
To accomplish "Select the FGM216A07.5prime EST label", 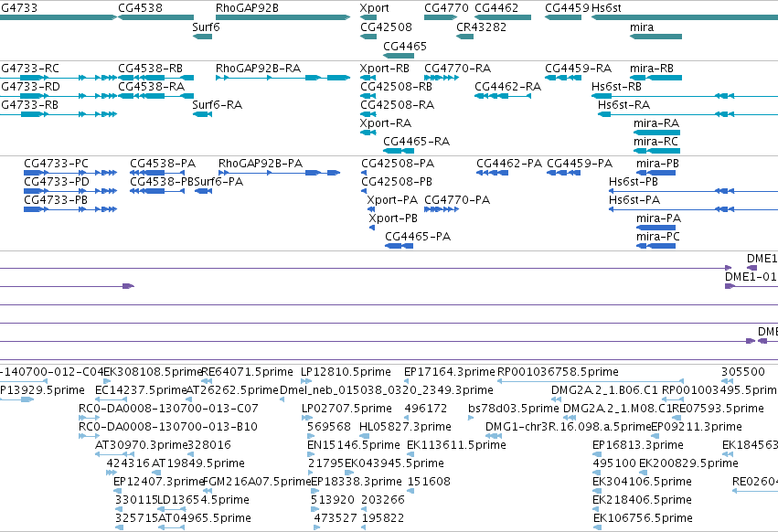I will point(257,482).
